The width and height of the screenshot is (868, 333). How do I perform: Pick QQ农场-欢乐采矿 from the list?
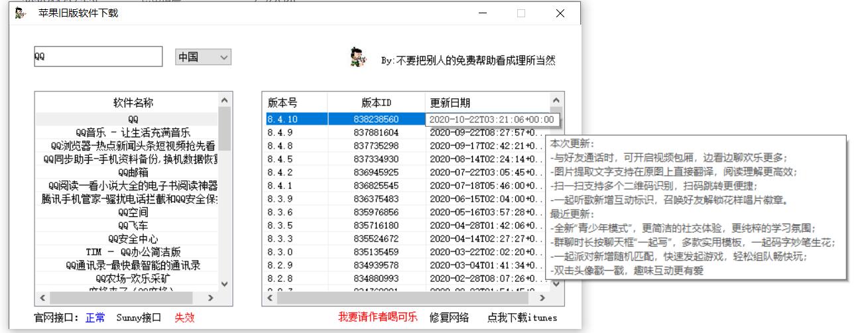click(x=127, y=278)
